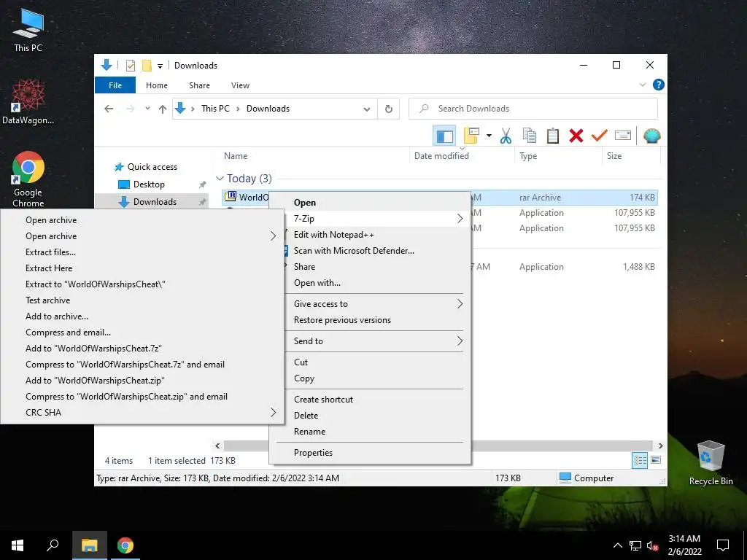Screen dimensions: 747x560
Task: Open the File ribbon tab
Action: point(115,85)
